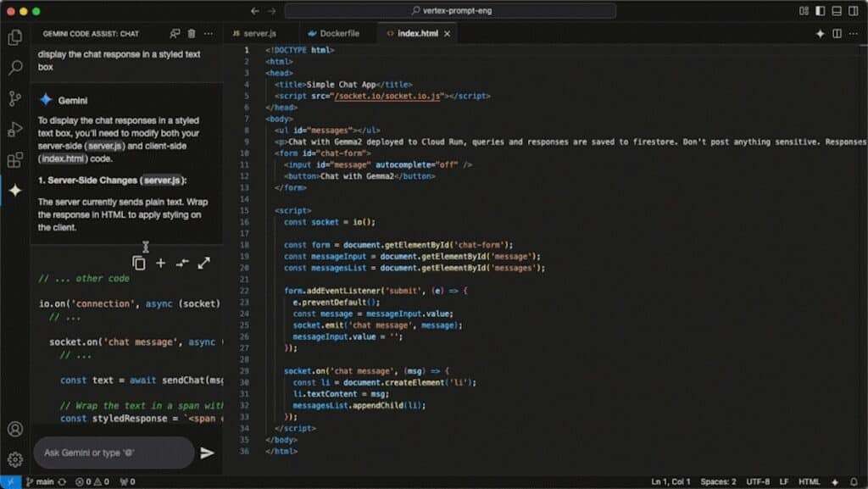Send the chat message
This screenshot has width=868, height=489.
(x=207, y=453)
